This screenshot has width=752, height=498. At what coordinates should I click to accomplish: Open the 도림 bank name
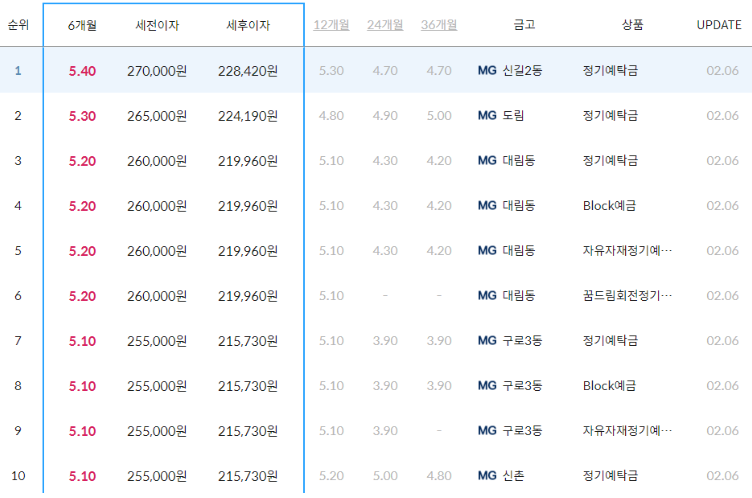pyautogui.click(x=513, y=116)
